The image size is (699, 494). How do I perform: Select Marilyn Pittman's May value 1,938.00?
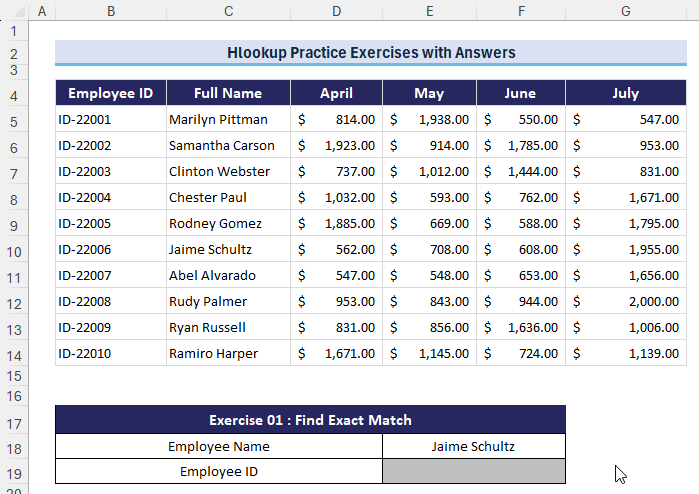(429, 120)
